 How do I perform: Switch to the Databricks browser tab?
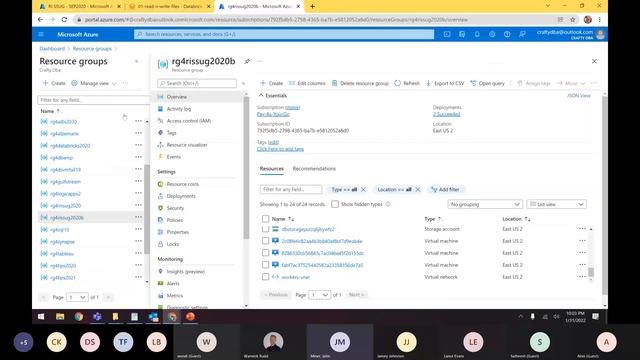[169, 7]
